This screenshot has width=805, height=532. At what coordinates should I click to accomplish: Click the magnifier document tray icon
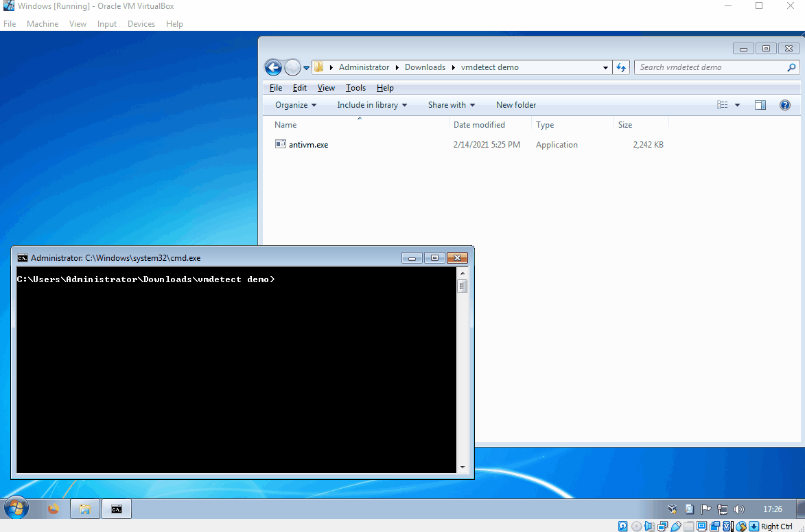[689, 509]
